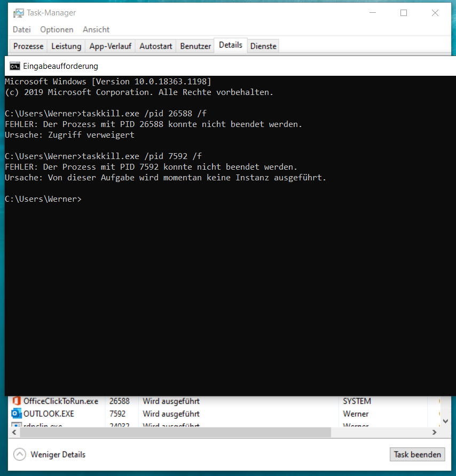
Task: Click status 'Wird ausgeführt' for OfficeClickToRun.exe
Action: coord(171,401)
